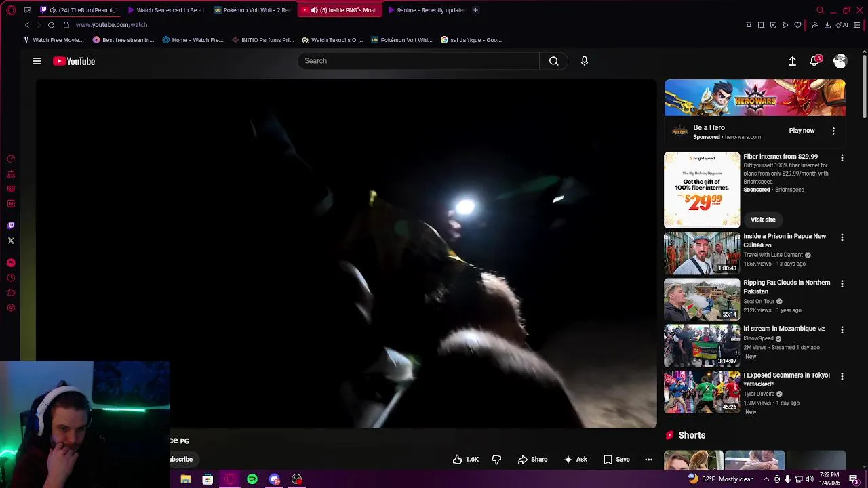This screenshot has width=868, height=488.
Task: Go back one page in the browser
Action: [x=27, y=25]
